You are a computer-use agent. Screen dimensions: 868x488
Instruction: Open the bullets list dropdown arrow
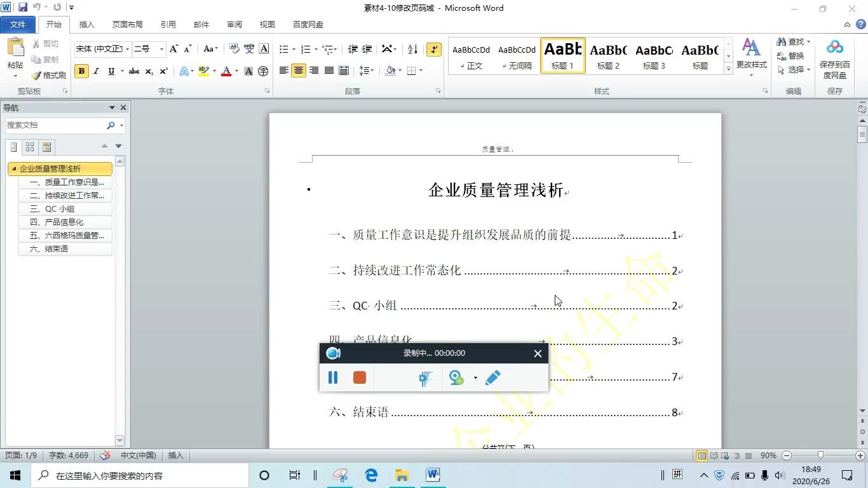coord(294,49)
